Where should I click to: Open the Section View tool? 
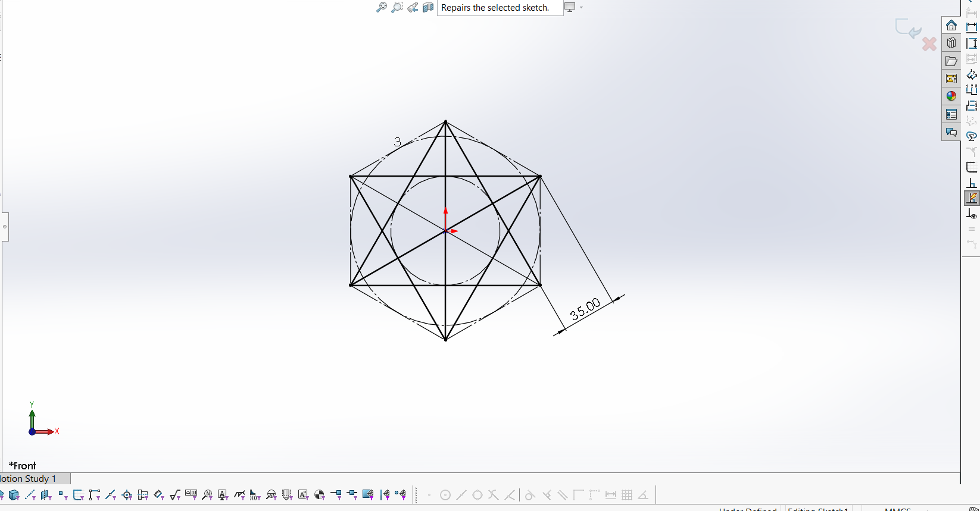428,7
